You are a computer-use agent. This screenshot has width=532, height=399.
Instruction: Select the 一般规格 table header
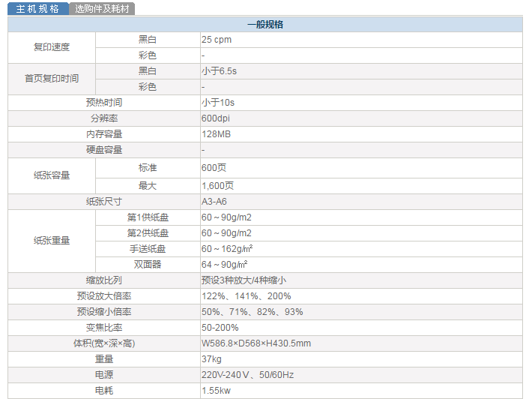click(x=265, y=25)
